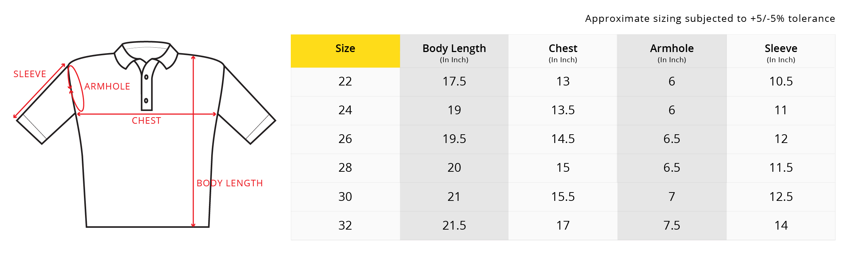Click the Armhole column header
The image size is (868, 270).
[672, 52]
